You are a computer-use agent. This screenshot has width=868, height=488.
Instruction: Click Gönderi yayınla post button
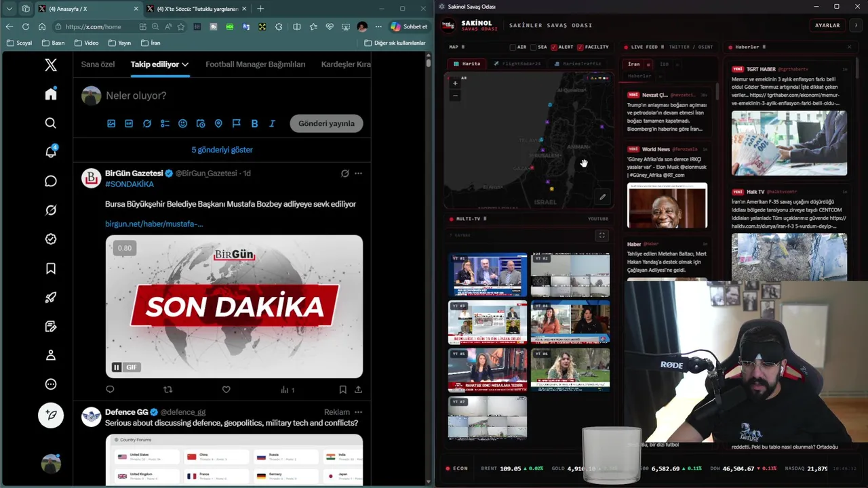pyautogui.click(x=326, y=123)
